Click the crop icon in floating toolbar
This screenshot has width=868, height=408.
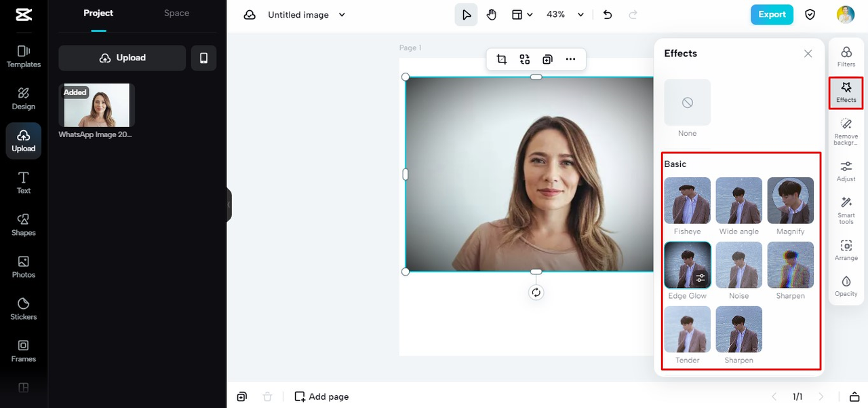(502, 59)
